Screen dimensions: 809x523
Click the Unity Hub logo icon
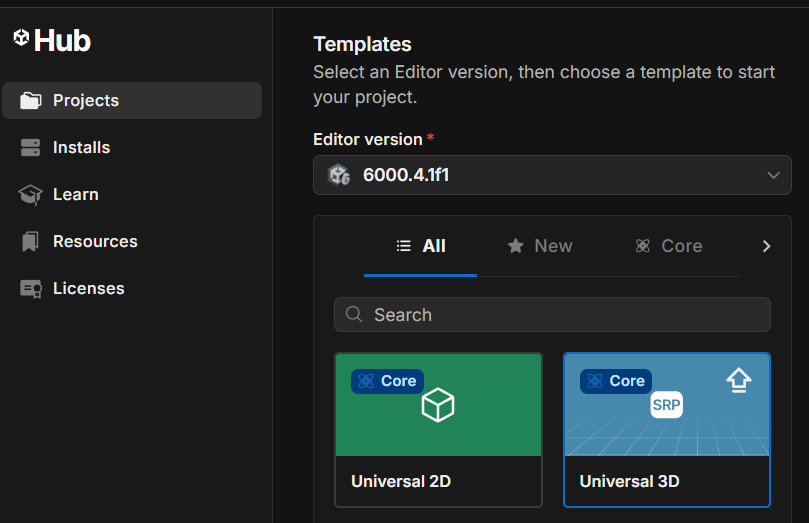point(21,38)
